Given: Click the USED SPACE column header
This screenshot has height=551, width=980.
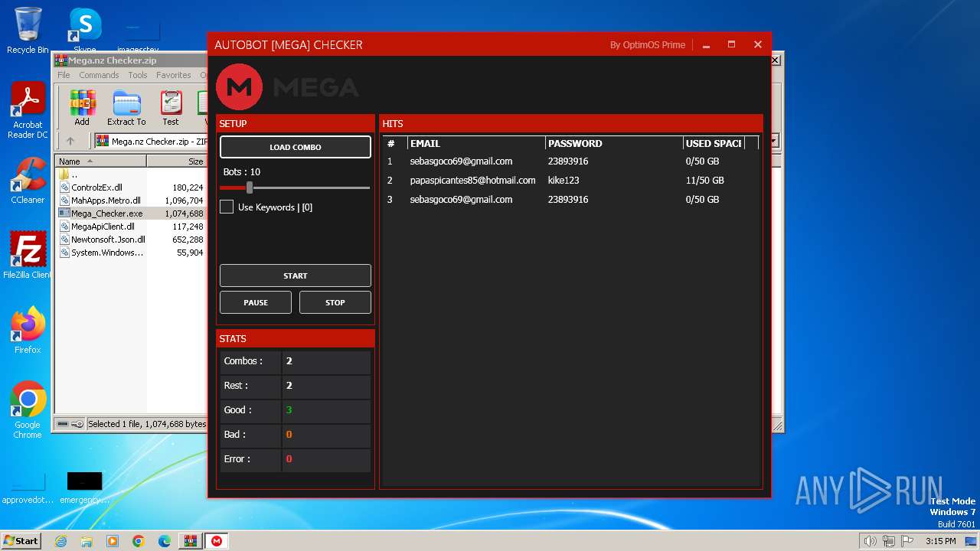Looking at the screenshot, I should (714, 143).
